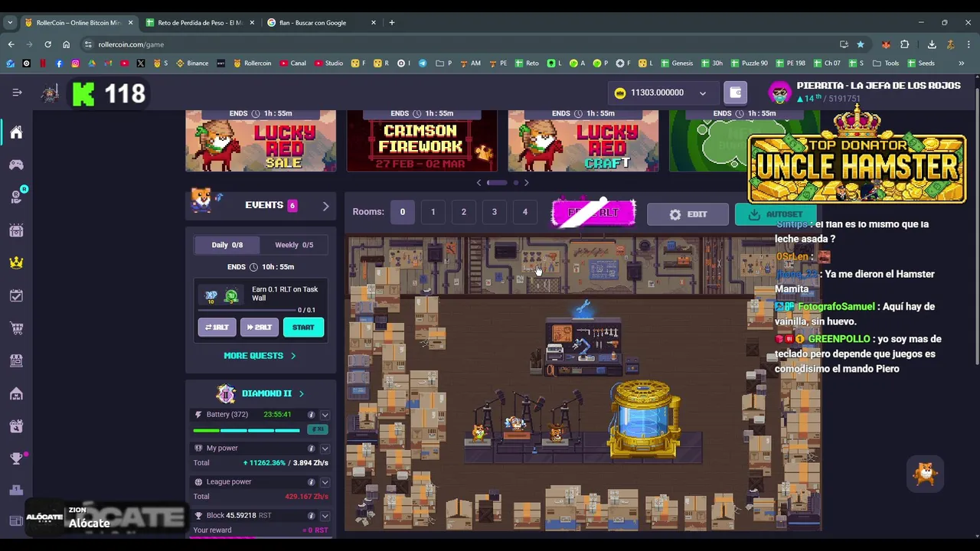The height and width of the screenshot is (551, 980).
Task: Click the wallet icon beside balance
Action: pos(735,93)
